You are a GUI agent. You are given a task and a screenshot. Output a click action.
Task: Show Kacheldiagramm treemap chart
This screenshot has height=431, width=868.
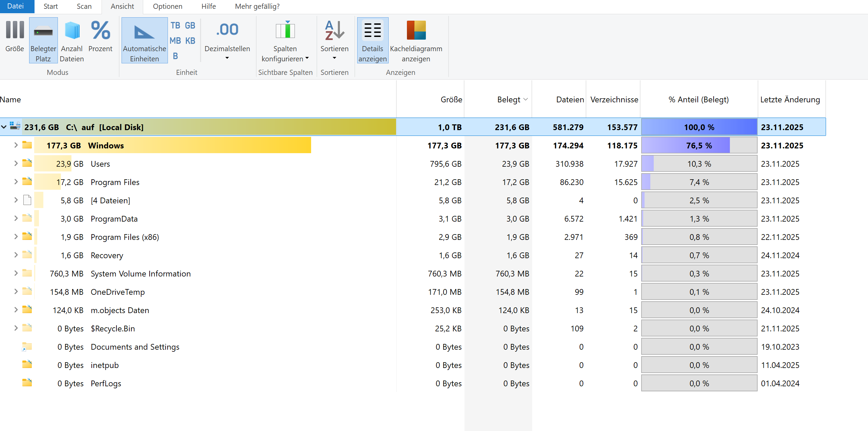pyautogui.click(x=416, y=40)
